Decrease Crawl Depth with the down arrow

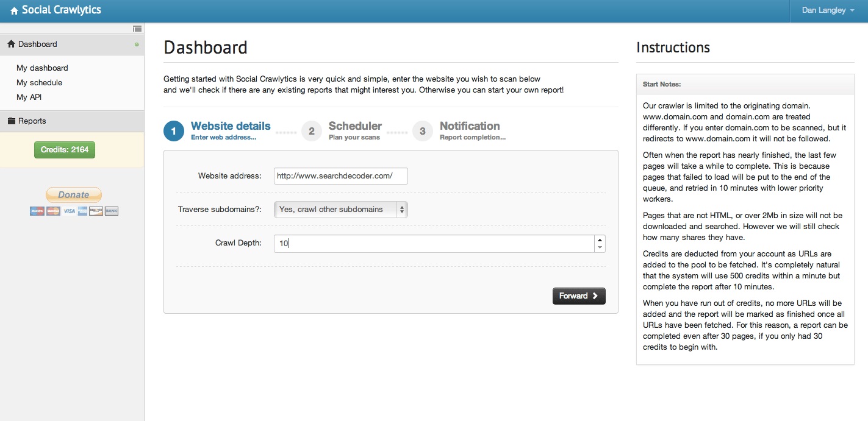tap(600, 247)
